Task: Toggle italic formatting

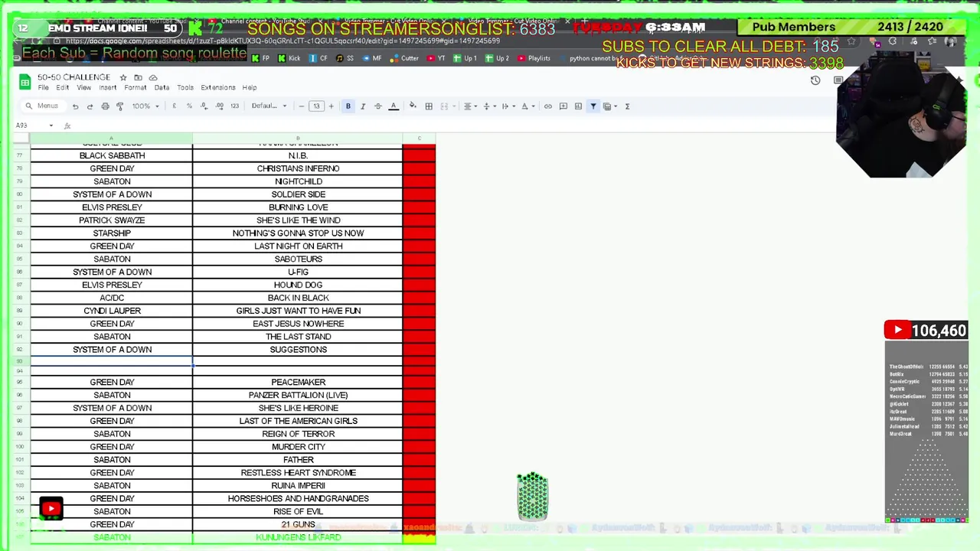Action: (x=363, y=106)
